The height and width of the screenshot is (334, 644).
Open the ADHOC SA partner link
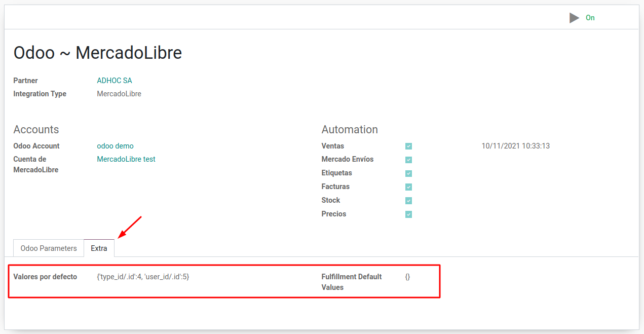(115, 81)
